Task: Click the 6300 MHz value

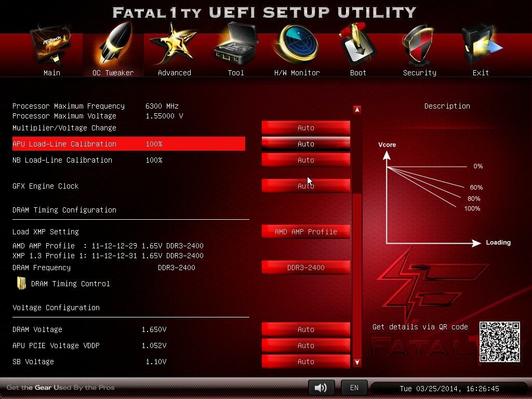Action: [x=162, y=106]
